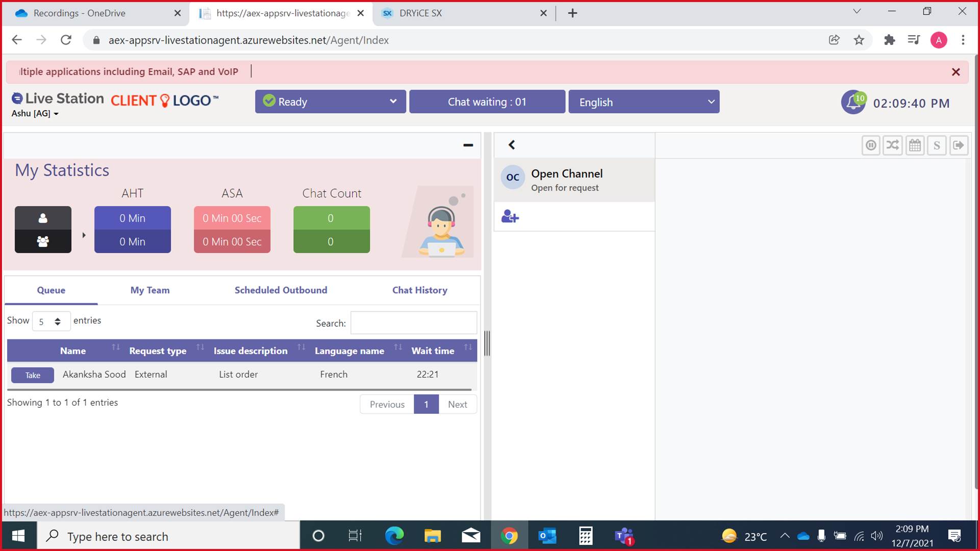Click the 'S' icon in the chat toolbar
The height and width of the screenshot is (551, 980).
(937, 145)
